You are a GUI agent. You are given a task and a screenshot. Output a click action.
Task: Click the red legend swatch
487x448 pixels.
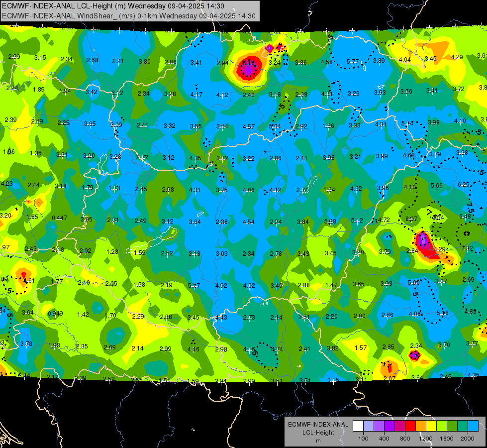[x=410, y=426]
